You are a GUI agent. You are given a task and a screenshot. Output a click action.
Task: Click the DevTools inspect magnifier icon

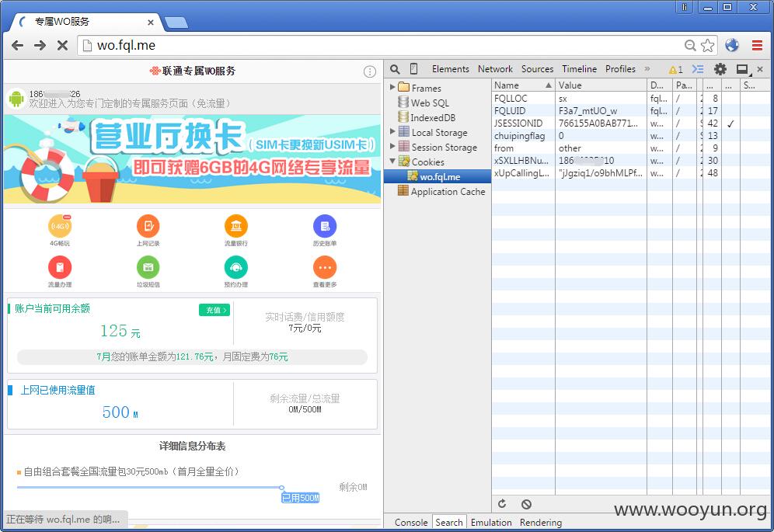click(x=395, y=69)
